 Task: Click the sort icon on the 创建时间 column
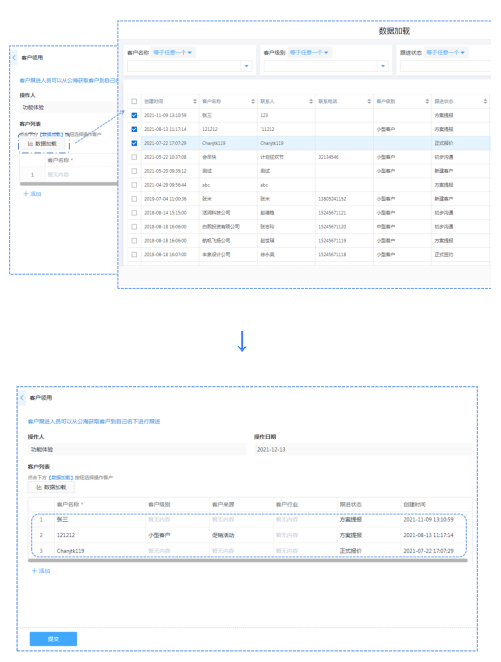click(195, 101)
